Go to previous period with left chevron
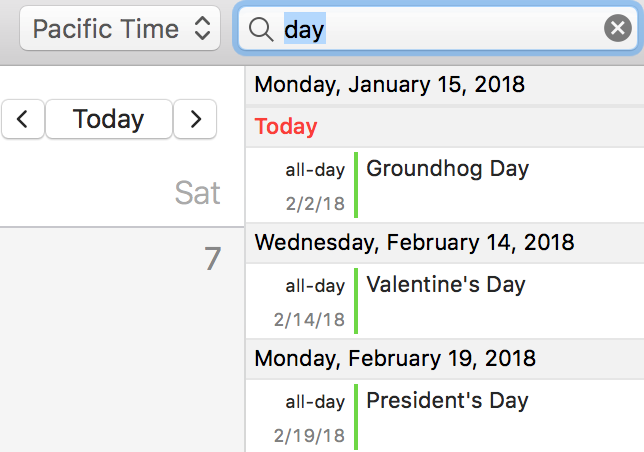 coord(23,120)
